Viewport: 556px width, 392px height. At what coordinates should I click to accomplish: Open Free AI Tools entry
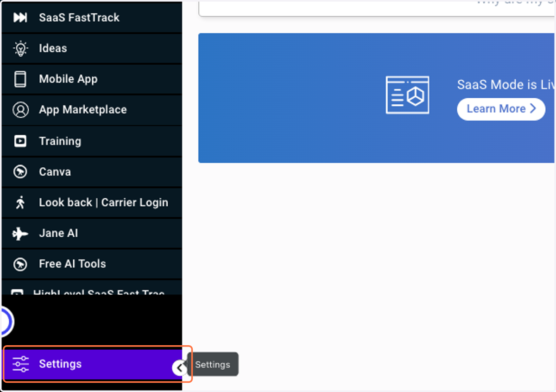[x=92, y=264]
